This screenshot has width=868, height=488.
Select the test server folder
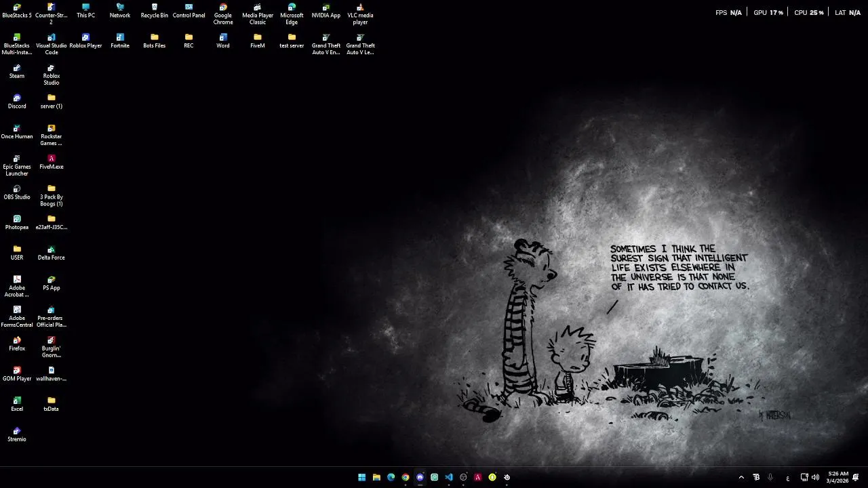(292, 41)
